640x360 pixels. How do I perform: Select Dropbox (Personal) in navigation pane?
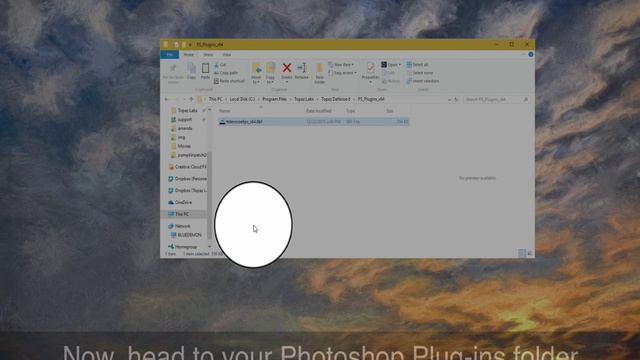click(190, 178)
